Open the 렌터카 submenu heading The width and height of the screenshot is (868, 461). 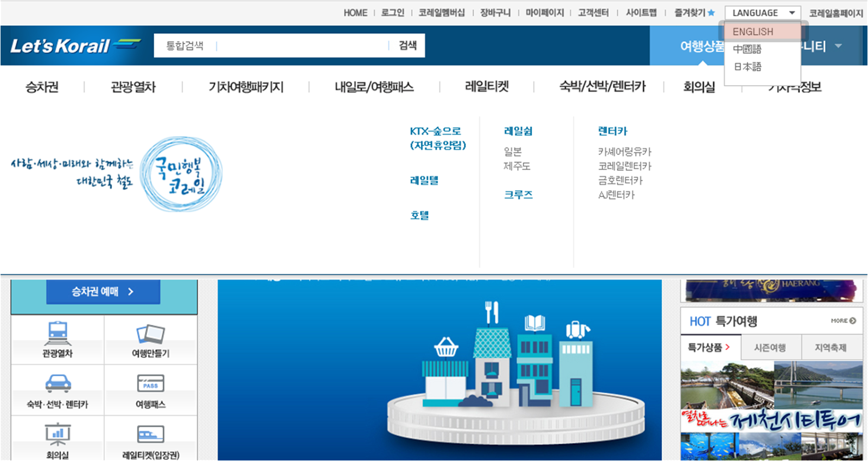[x=612, y=131]
